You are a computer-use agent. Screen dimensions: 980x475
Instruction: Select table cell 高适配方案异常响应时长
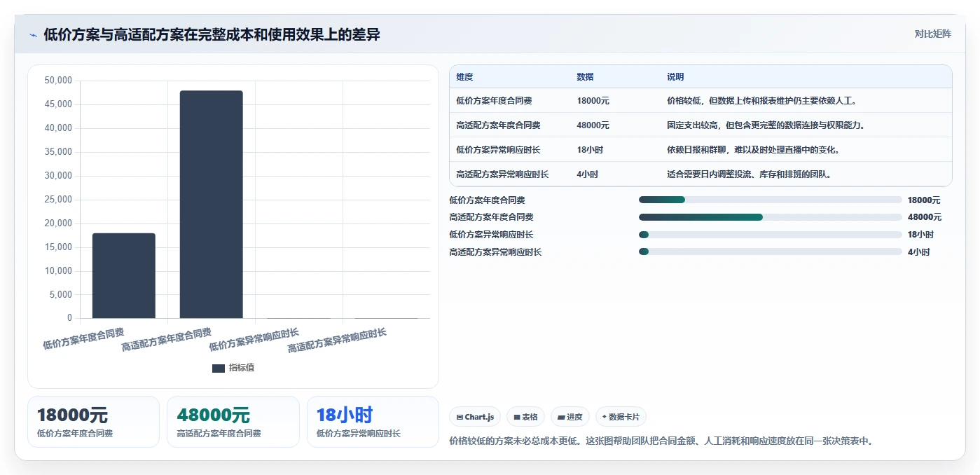click(502, 174)
